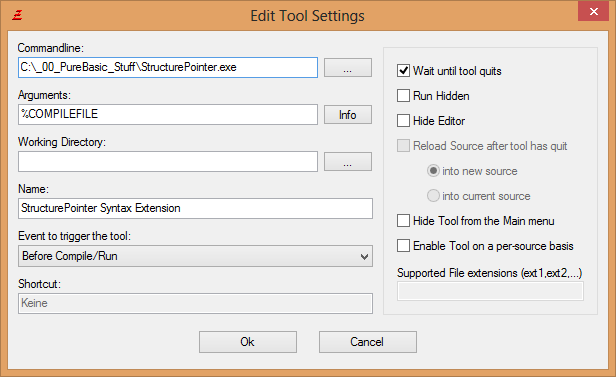616x377 pixels.
Task: Click the Arguments field with %COMPILEFILE
Action: coord(168,114)
